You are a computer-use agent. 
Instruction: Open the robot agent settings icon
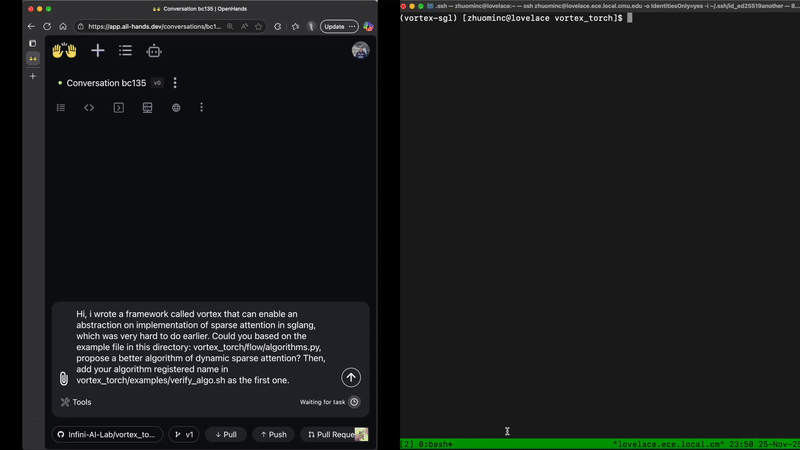click(x=154, y=50)
